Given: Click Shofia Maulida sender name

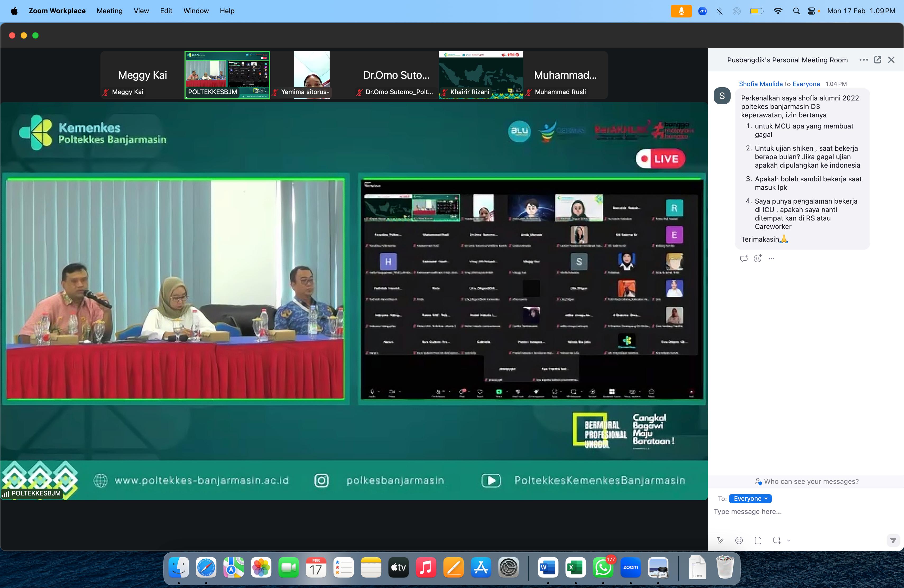Looking at the screenshot, I should pos(760,84).
